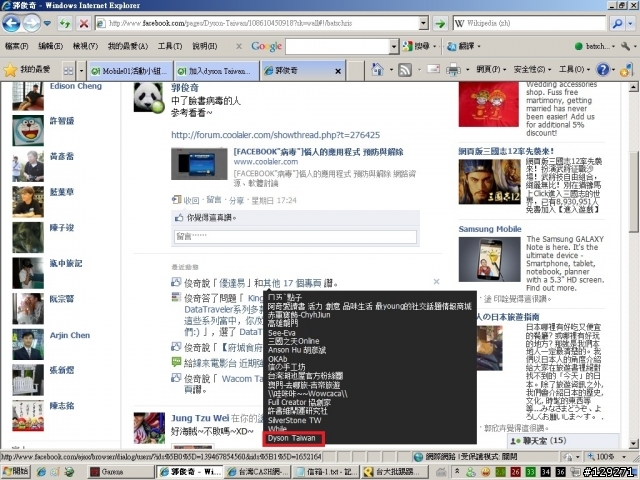The width and height of the screenshot is (640, 480).
Task: Open the 台灣CASH taskbar window button
Action: click(x=257, y=472)
